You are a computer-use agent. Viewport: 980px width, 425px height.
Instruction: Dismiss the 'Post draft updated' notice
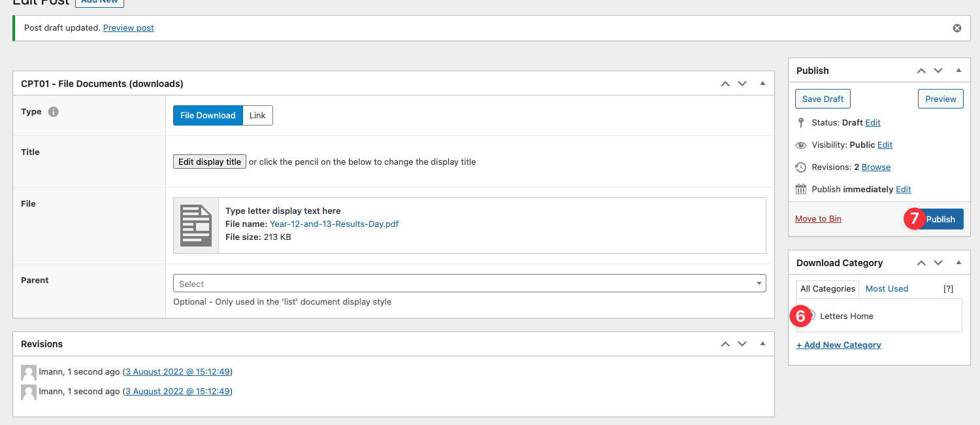point(957,28)
